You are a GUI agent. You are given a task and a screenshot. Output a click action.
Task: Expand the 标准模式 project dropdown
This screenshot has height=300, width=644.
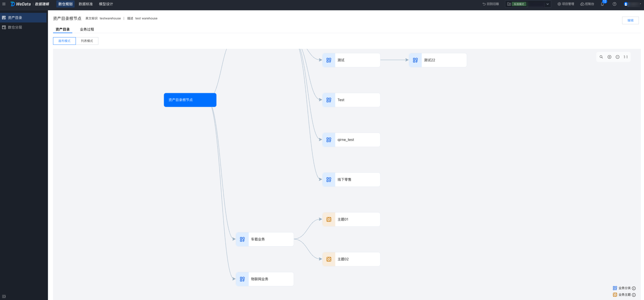tap(547, 4)
